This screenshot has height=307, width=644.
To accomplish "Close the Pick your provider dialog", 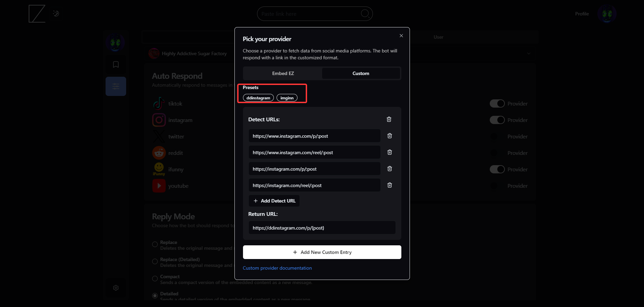I will (x=401, y=36).
